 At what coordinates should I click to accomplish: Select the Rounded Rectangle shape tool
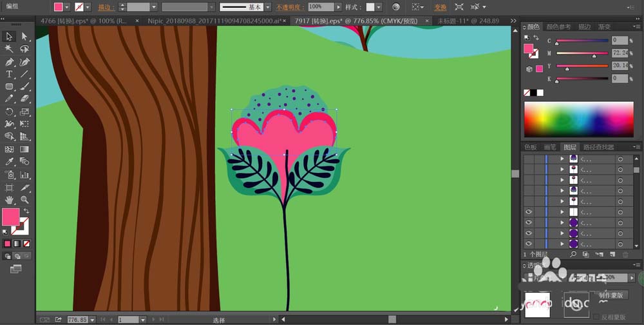pos(9,86)
